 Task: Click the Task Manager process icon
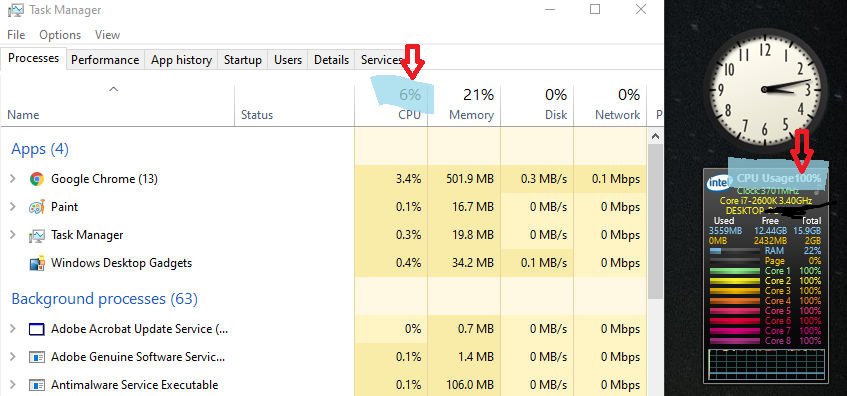[x=37, y=236]
